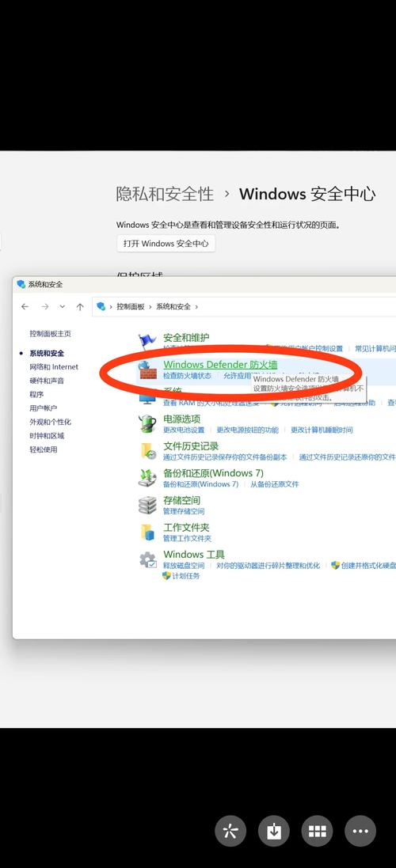Select 硬件和声音 in the sidebar
Screen dimensions: 396x868
[x=47, y=381]
